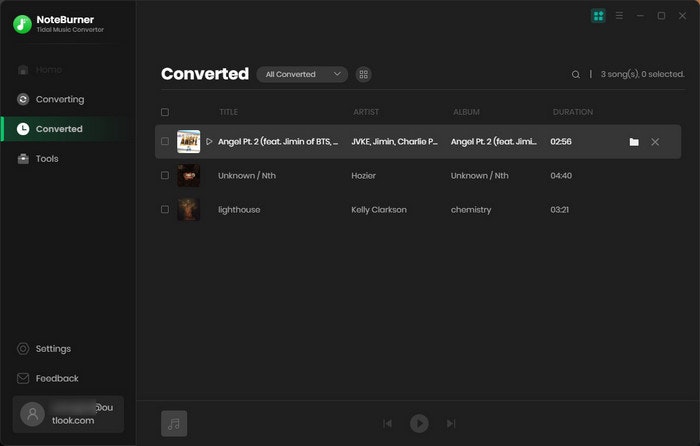Click the 04:40 duration value

(561, 175)
